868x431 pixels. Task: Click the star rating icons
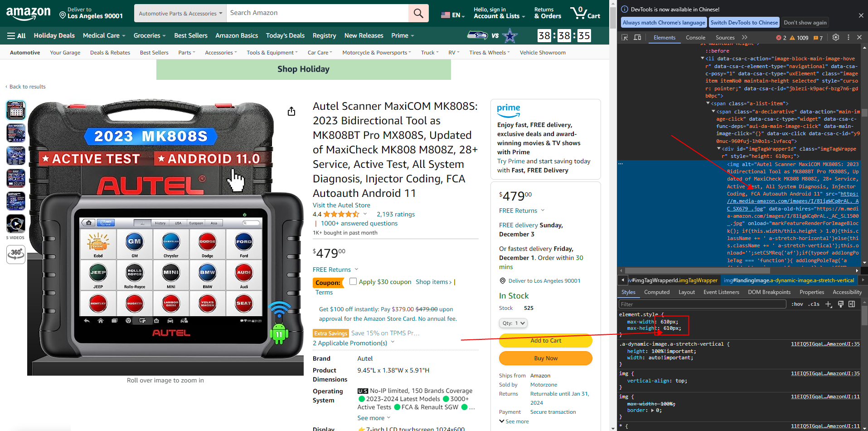pos(341,214)
